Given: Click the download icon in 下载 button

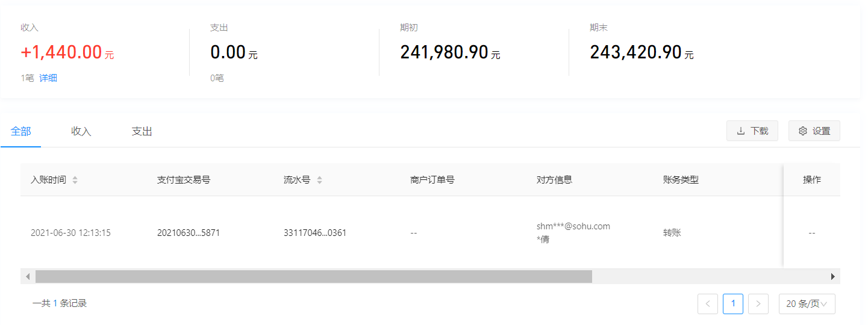Looking at the screenshot, I should click(741, 131).
